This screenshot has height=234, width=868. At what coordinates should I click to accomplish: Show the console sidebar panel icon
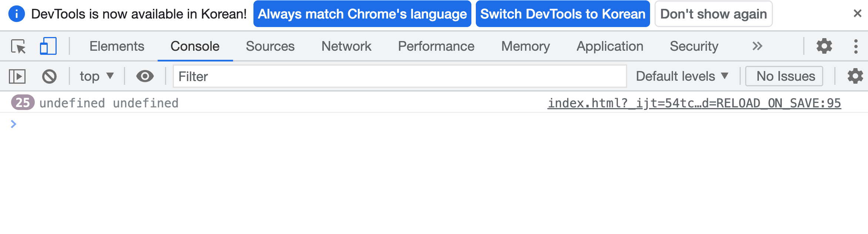pos(17,77)
